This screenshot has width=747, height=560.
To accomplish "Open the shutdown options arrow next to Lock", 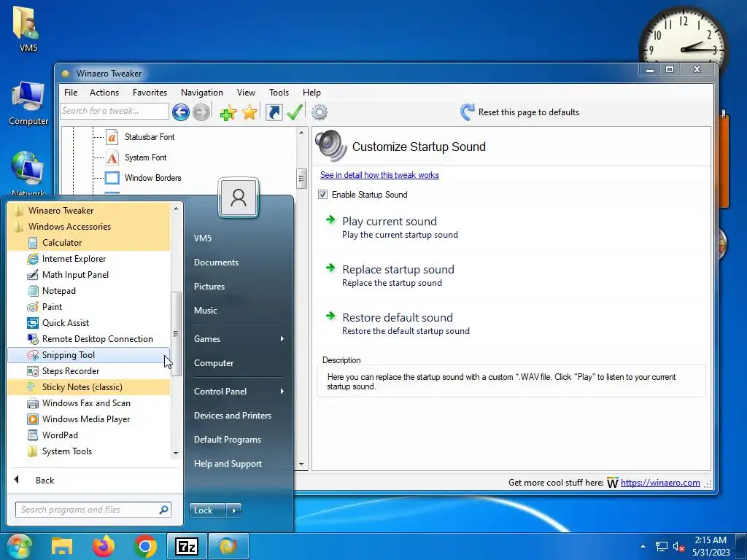I will [233, 510].
